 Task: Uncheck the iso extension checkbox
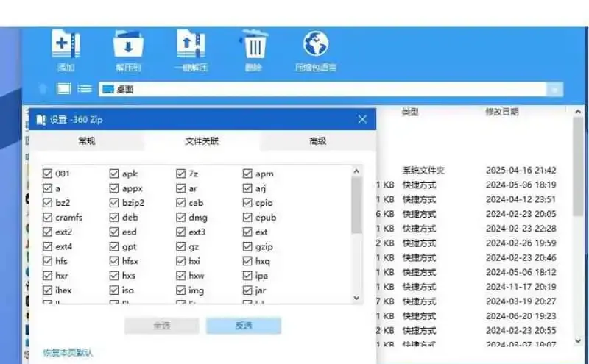114,290
